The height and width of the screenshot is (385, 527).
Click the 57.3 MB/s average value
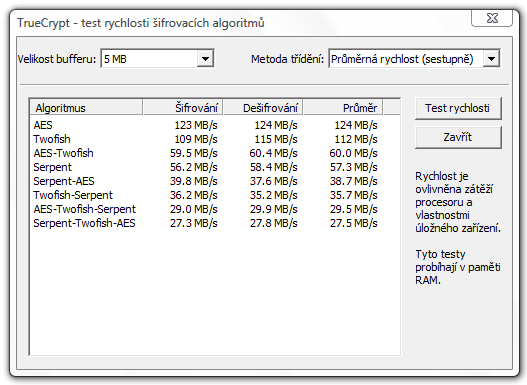354,167
